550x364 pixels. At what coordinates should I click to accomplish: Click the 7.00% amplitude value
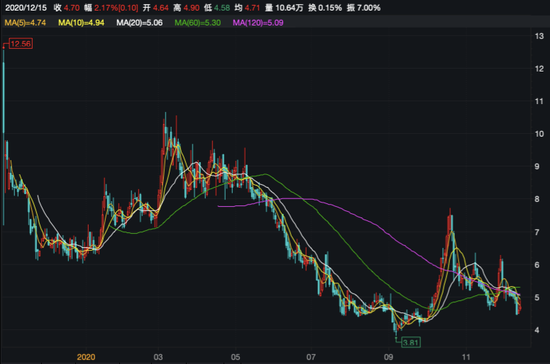tap(369, 8)
